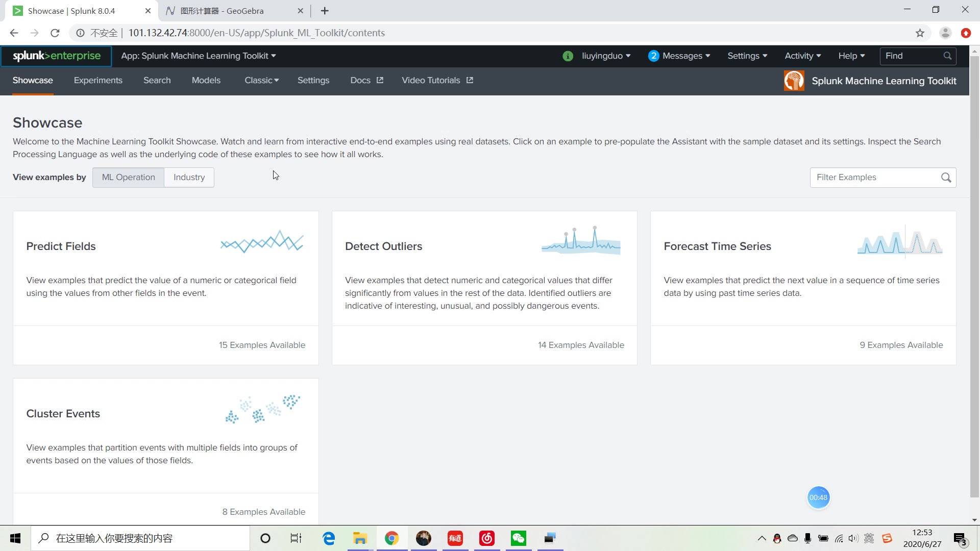The image size is (980, 551).
Task: Click the Settings gear icon
Action: (x=746, y=55)
